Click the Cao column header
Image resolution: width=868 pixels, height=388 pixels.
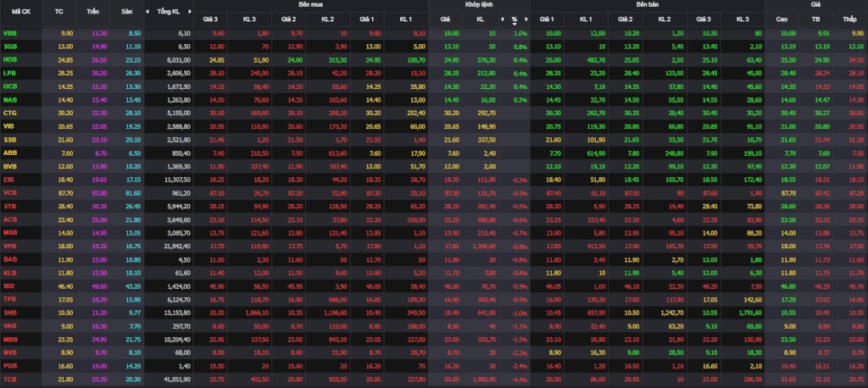(782, 19)
